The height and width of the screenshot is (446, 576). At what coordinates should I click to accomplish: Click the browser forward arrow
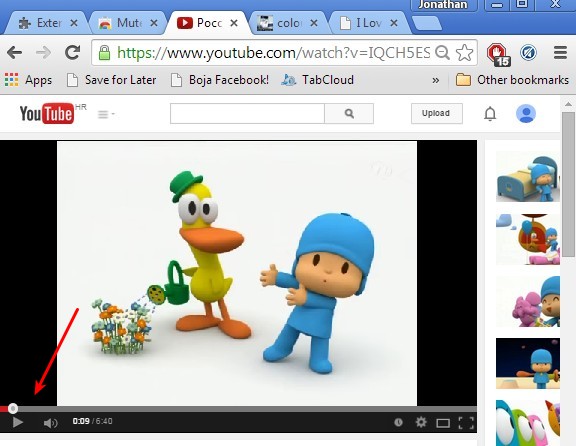click(43, 53)
